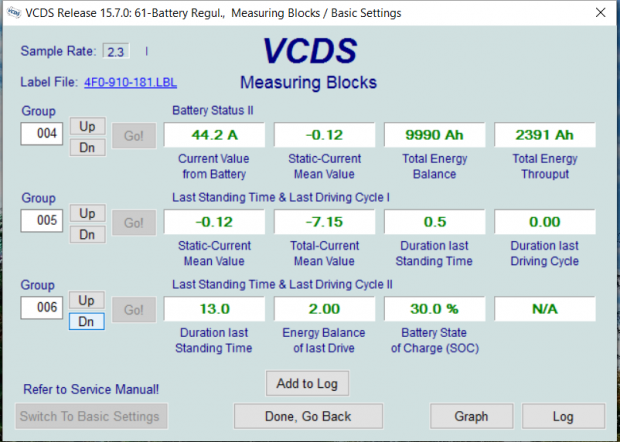Click Go! button for Group 005

point(134,223)
